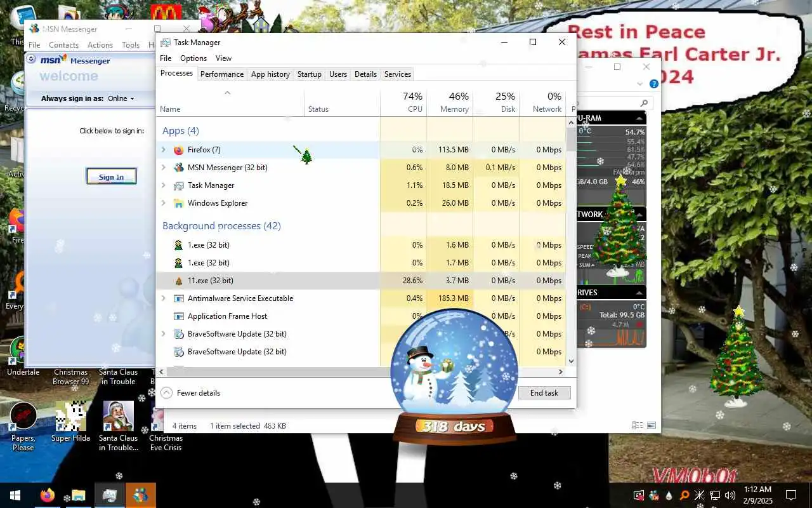Open Task Manager's View menu
This screenshot has width=812, height=508.
(x=223, y=58)
